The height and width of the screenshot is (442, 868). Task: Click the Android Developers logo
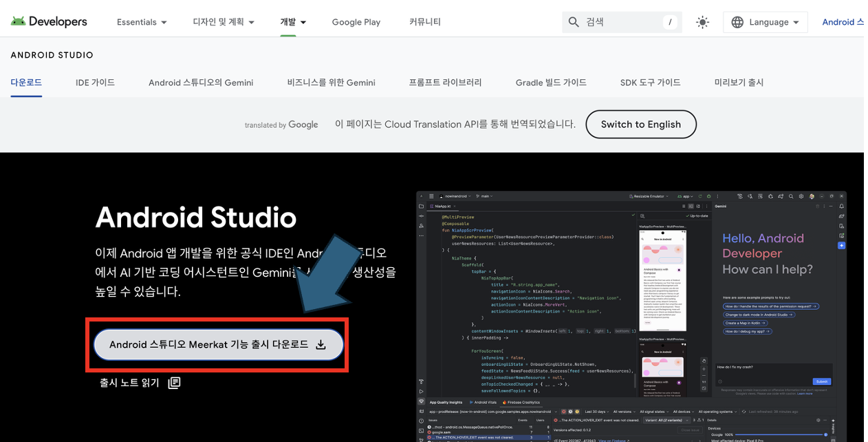pyautogui.click(x=49, y=21)
